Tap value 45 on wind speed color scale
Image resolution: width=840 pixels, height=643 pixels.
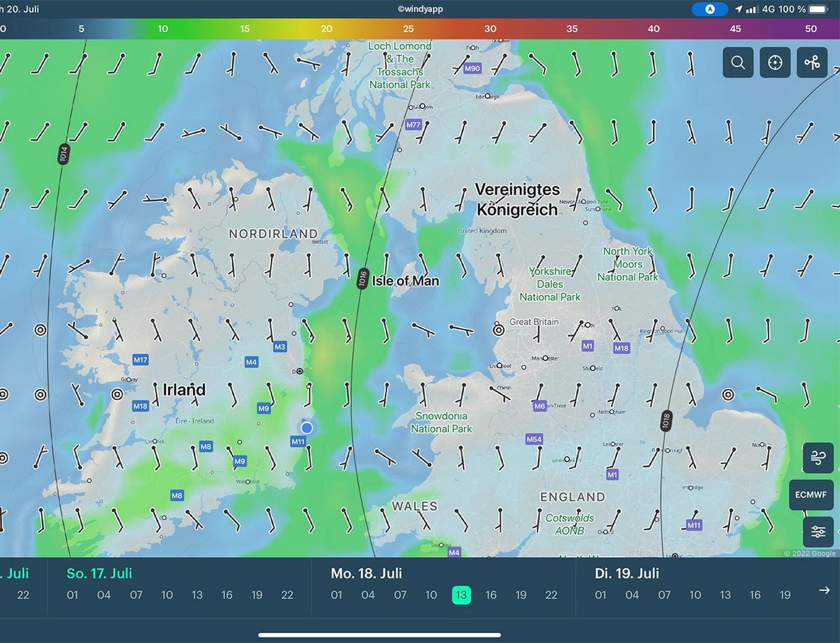735,29
